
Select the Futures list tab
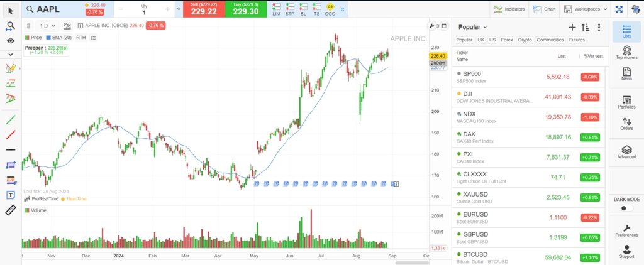click(x=577, y=40)
